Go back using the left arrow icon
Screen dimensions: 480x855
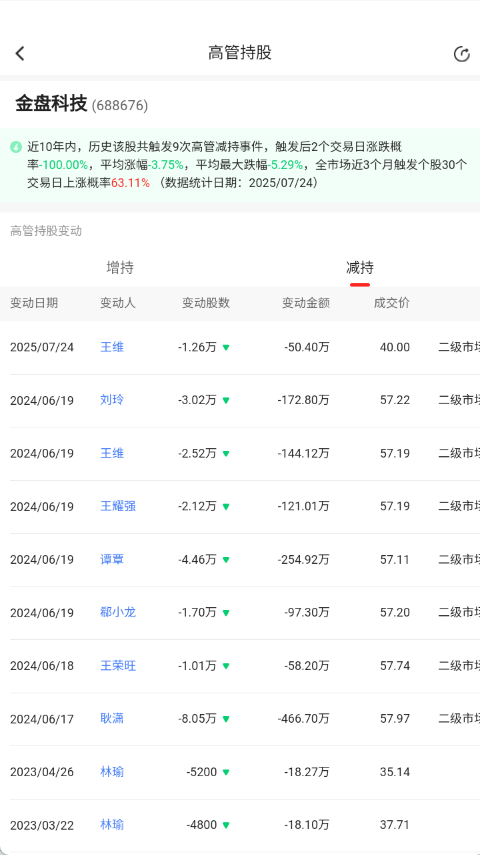coord(20,53)
